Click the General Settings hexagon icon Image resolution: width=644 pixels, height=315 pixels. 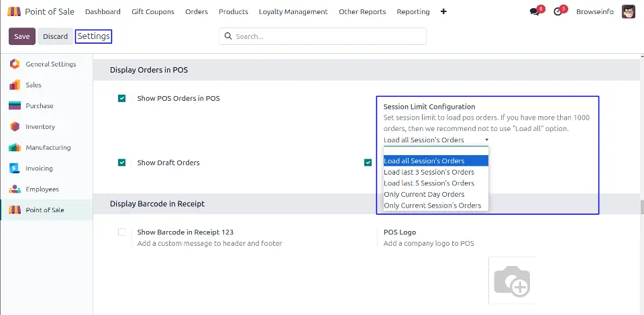[15, 64]
